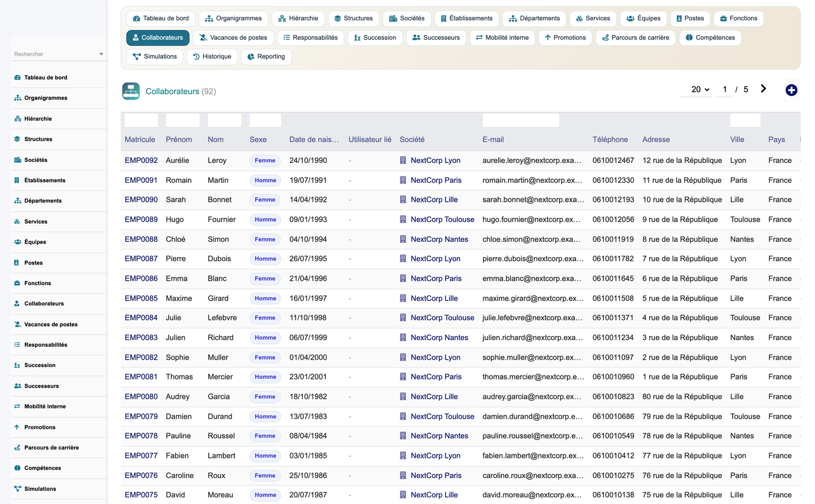Open employee EMP0079 record link
Image resolution: width=815 pixels, height=504 pixels.
click(x=141, y=417)
